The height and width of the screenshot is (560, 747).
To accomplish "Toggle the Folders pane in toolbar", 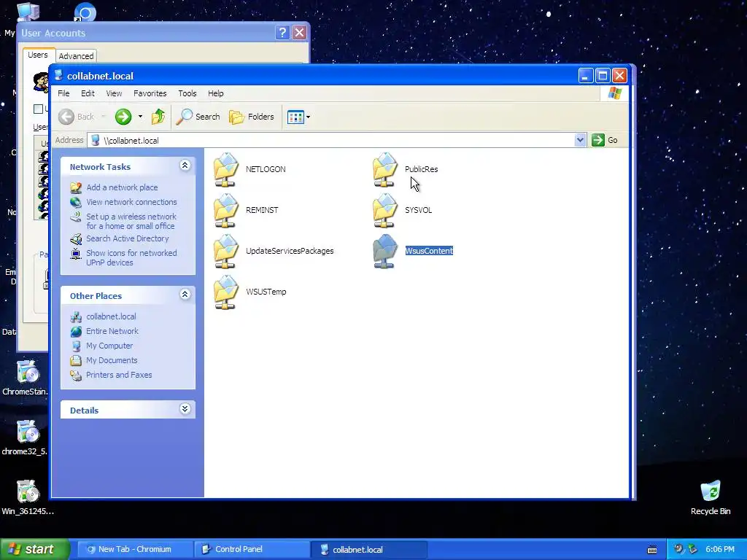I will (252, 117).
